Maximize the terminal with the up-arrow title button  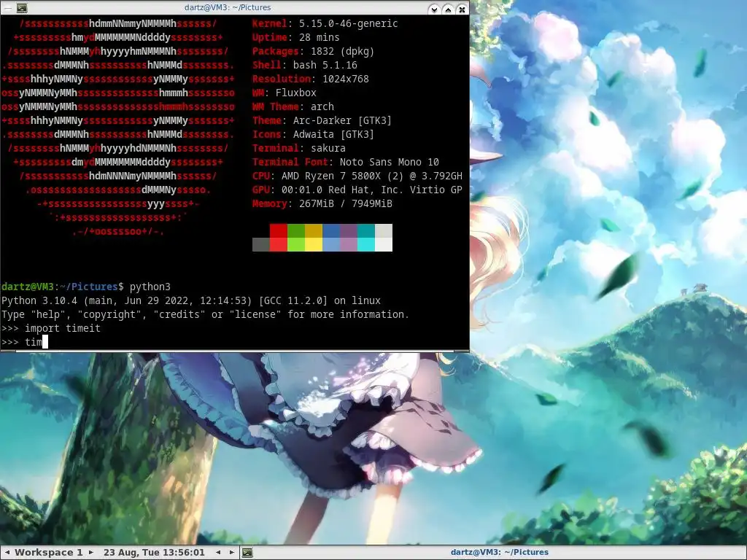tap(448, 9)
